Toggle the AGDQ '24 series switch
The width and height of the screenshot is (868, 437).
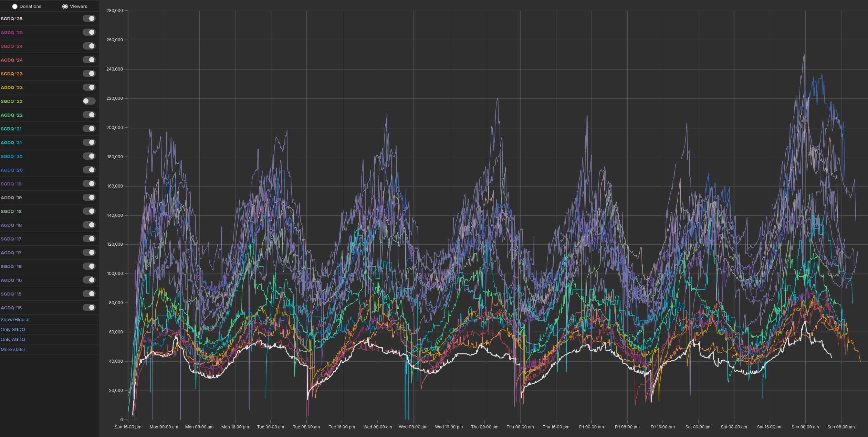[x=89, y=60]
